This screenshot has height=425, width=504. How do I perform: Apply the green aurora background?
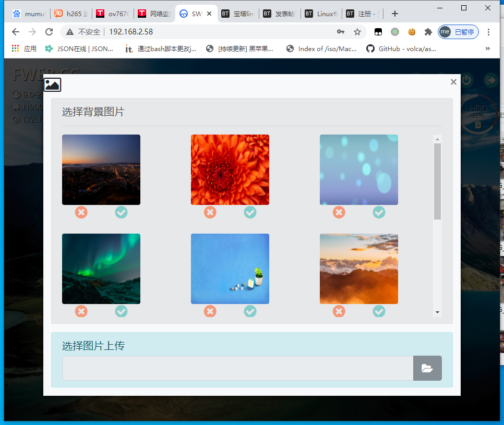coord(121,311)
